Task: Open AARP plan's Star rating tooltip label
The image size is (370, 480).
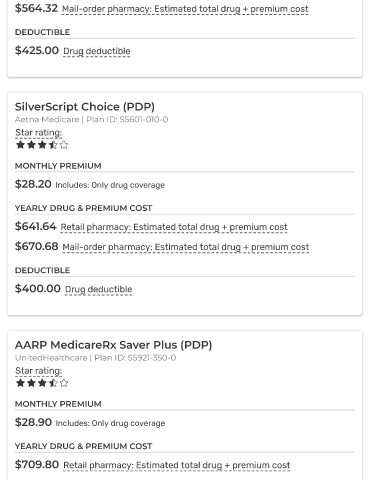Action: (39, 371)
